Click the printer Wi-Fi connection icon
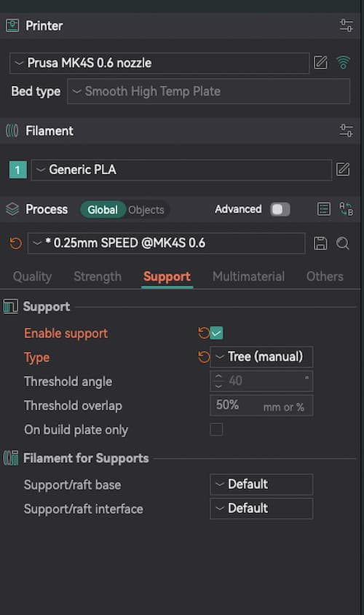The height and width of the screenshot is (615, 364). (x=343, y=63)
